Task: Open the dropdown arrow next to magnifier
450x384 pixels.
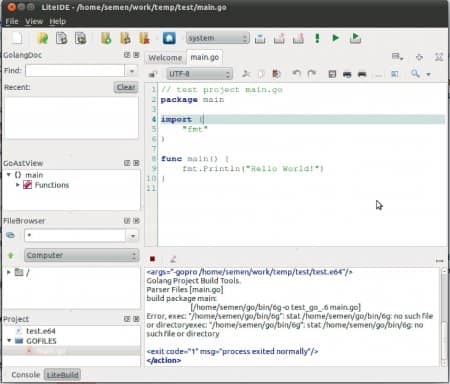Action: click(428, 74)
